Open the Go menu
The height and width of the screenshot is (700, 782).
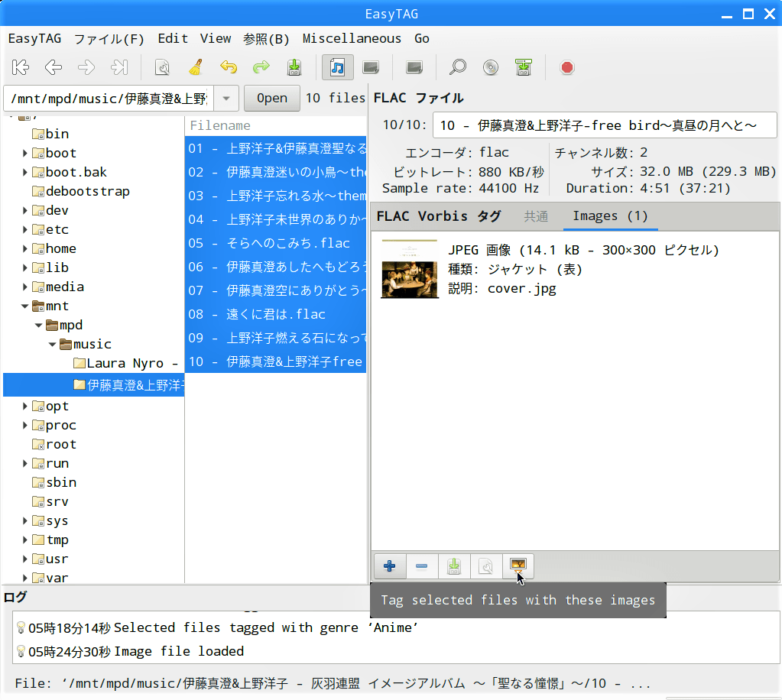422,38
